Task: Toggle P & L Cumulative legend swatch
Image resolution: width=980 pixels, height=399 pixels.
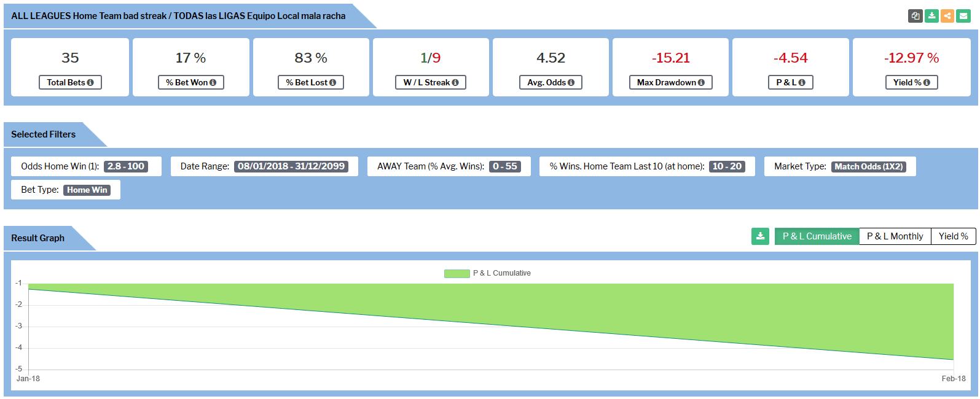Action: (457, 273)
